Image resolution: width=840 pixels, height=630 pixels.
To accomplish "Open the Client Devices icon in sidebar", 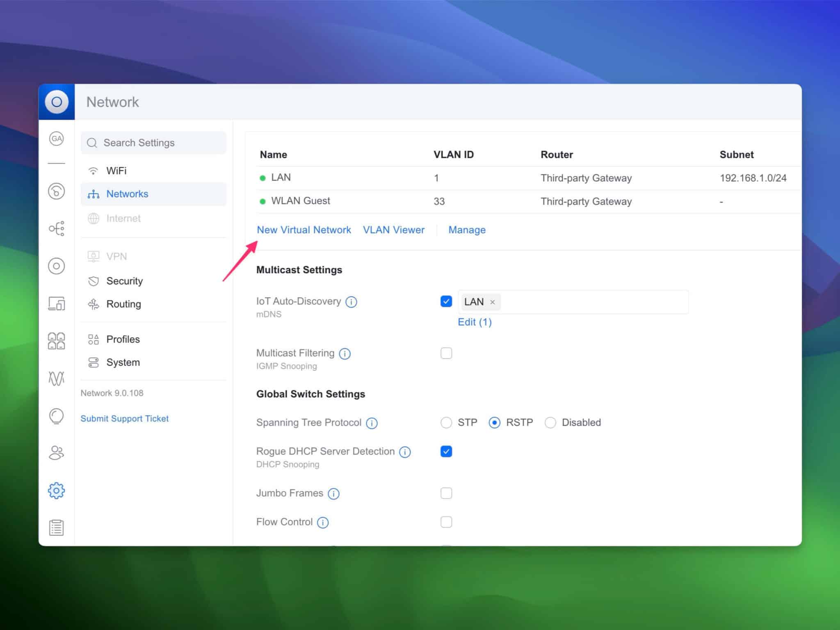I will 57,304.
